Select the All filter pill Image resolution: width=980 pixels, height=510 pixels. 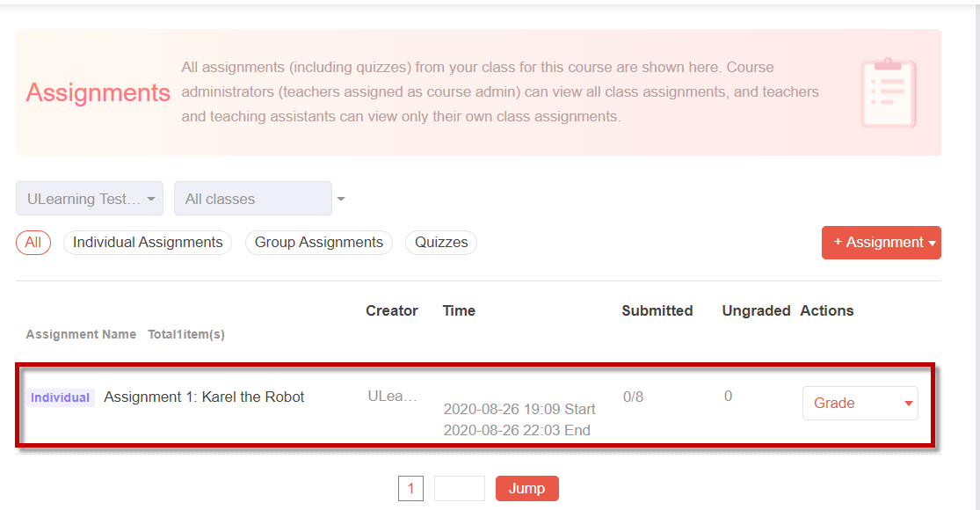[33, 243]
